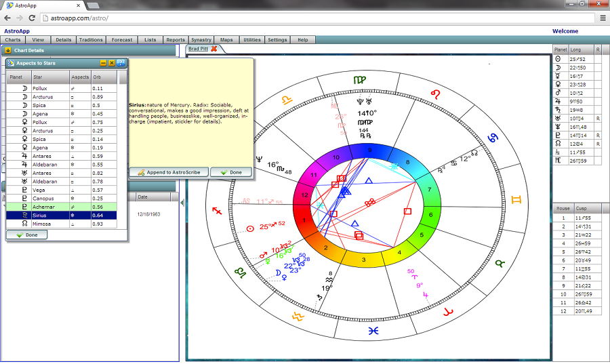This screenshot has width=610, height=364.
Task: Click the blue house 9 segment
Action: coord(369,150)
